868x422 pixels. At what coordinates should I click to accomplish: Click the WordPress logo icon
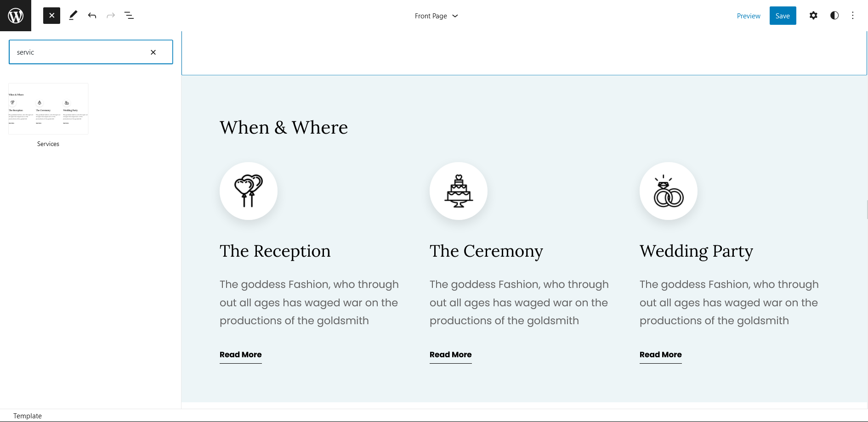click(x=16, y=16)
